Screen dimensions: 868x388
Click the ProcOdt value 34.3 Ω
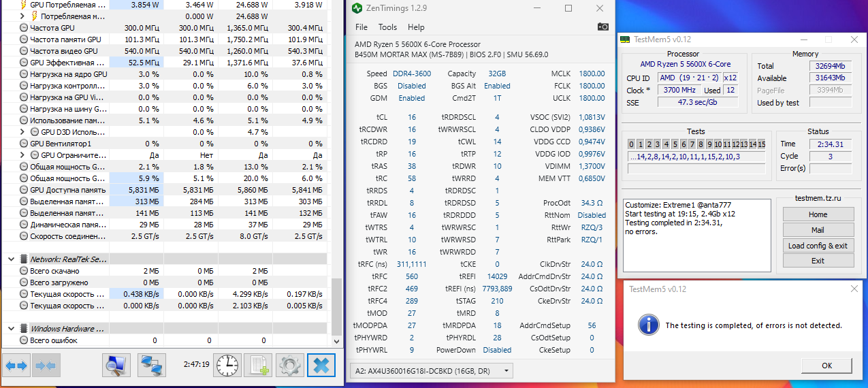(x=593, y=203)
